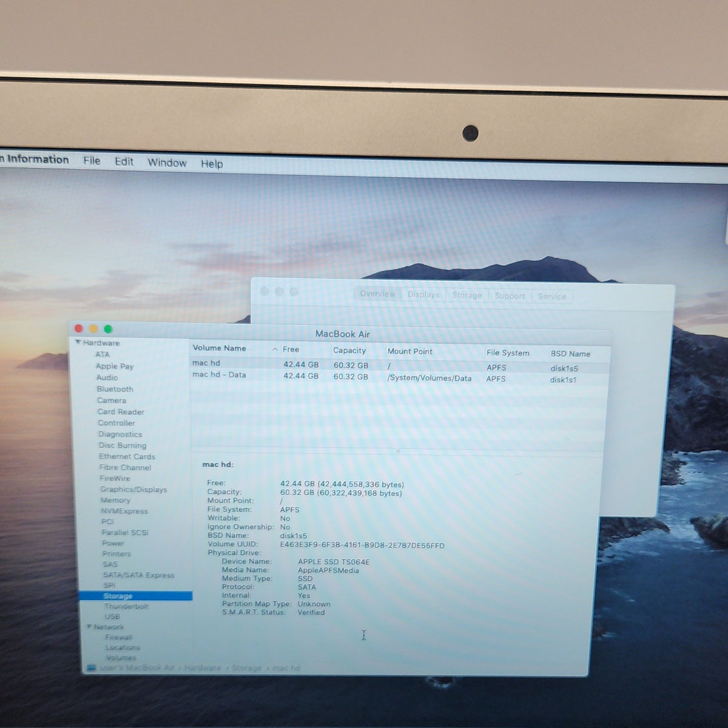Sort by Capacity column header
Viewport: 728px width, 728px height.
tap(349, 351)
